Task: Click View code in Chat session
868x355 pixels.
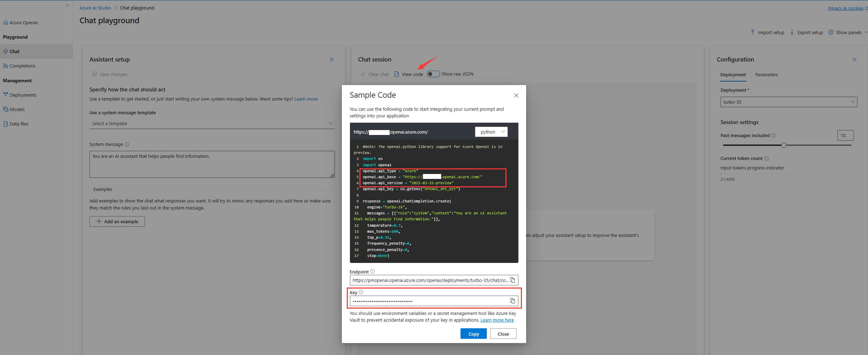Action: (x=409, y=74)
